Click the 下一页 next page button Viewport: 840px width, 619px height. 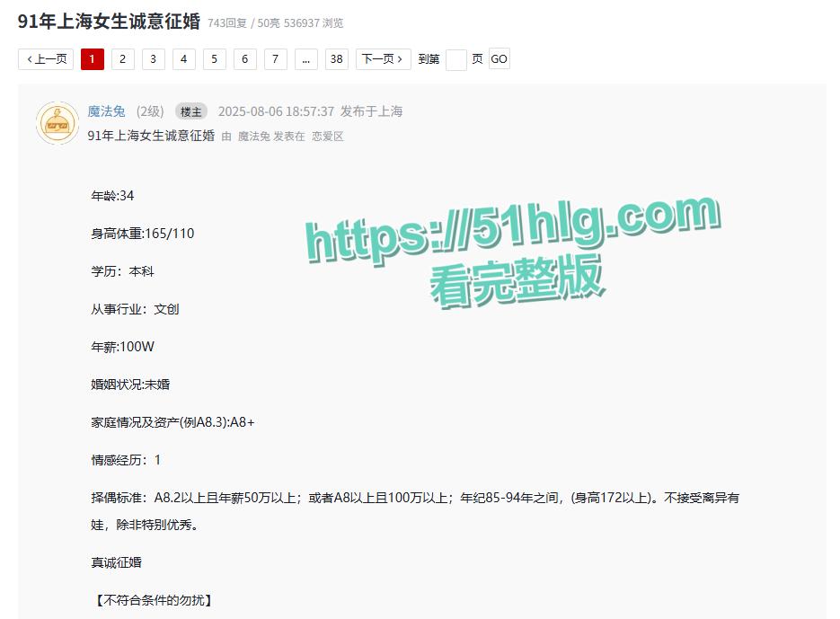pyautogui.click(x=383, y=58)
